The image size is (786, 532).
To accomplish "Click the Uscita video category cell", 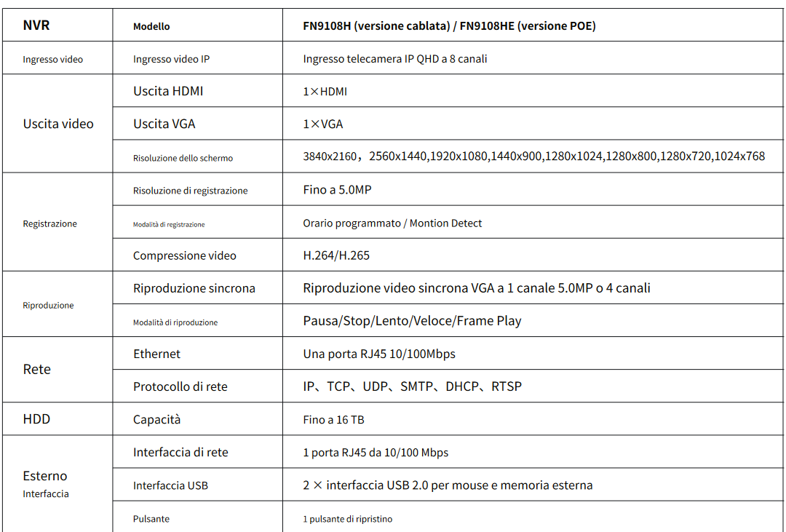I will pyautogui.click(x=58, y=124).
